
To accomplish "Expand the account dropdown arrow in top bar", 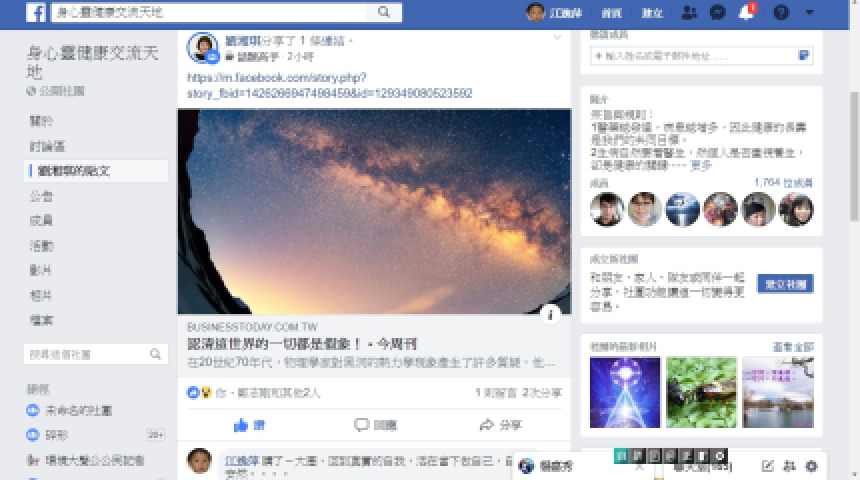I will 810,12.
